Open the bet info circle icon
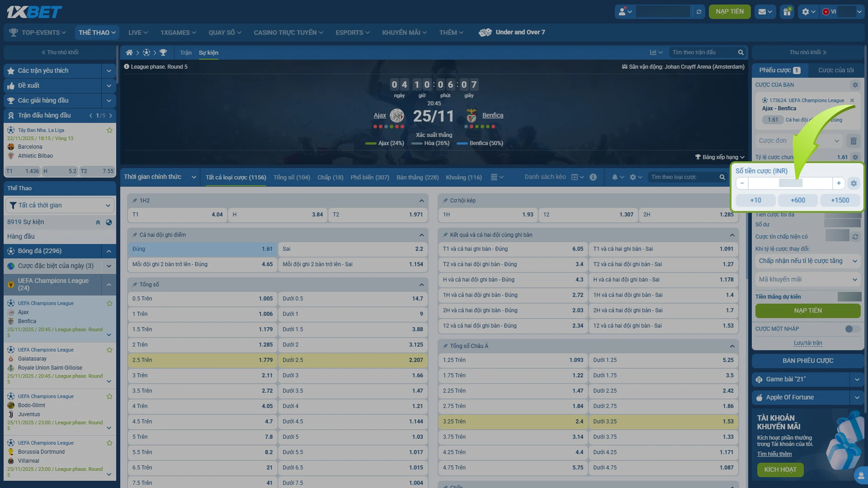The image size is (868, 488). click(x=593, y=177)
